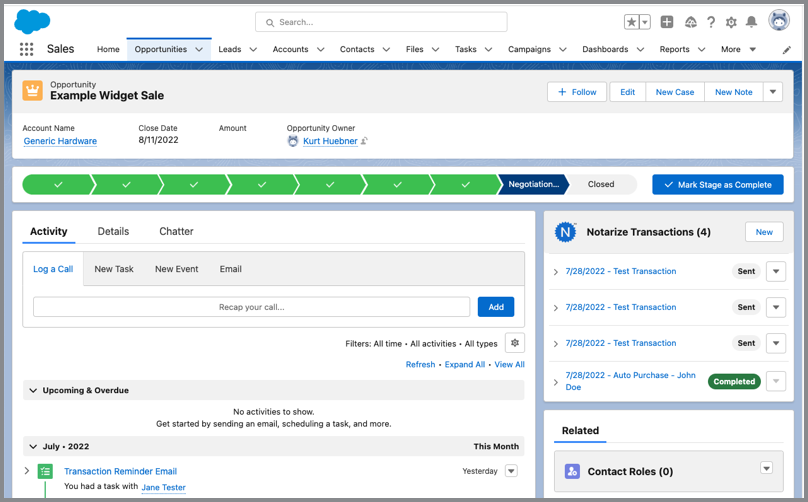Expand the Contacts tab dropdown chevron

[x=386, y=49]
